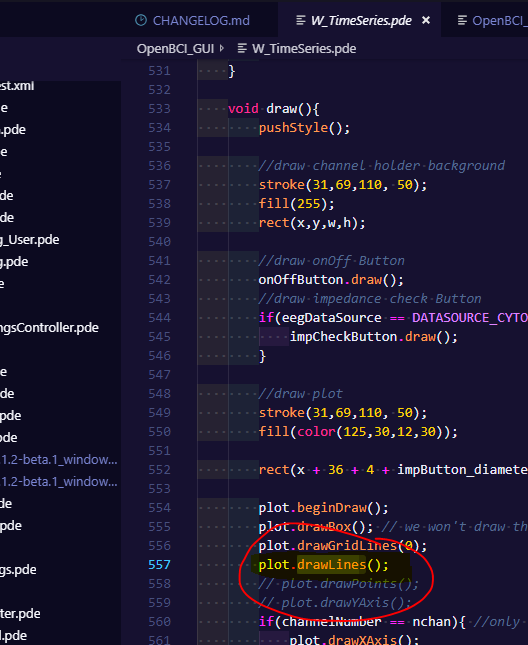Viewport: 528px width, 645px height.
Task: Click the W_TimeSeries.pde tab file icon
Action: 301,20
